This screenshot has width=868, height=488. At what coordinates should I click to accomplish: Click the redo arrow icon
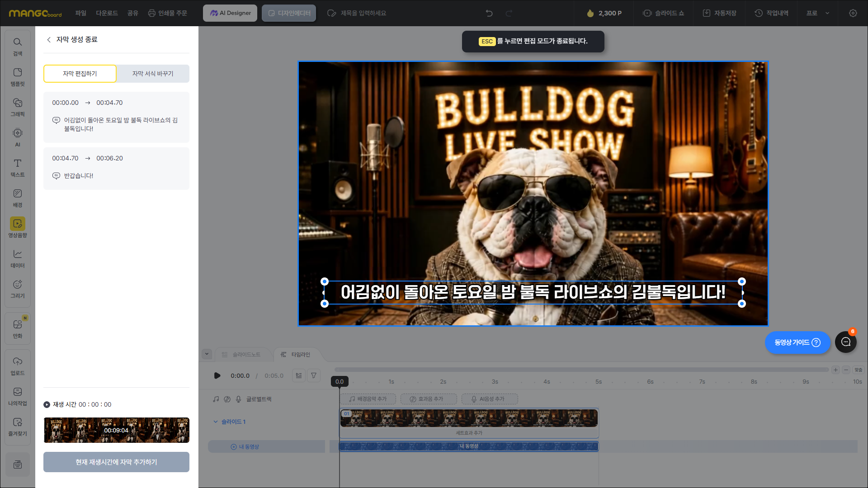point(509,13)
